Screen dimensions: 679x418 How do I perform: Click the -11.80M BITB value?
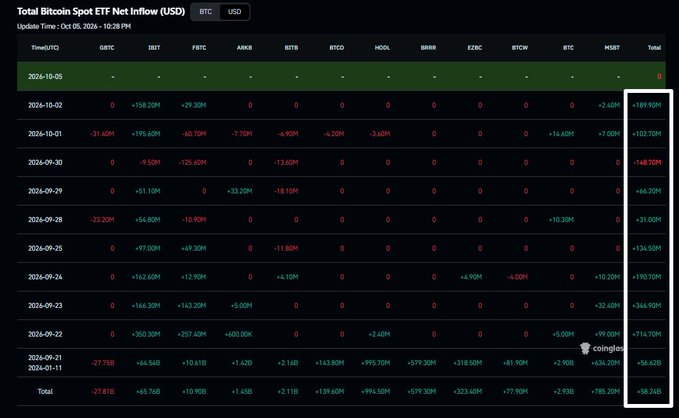(x=286, y=248)
